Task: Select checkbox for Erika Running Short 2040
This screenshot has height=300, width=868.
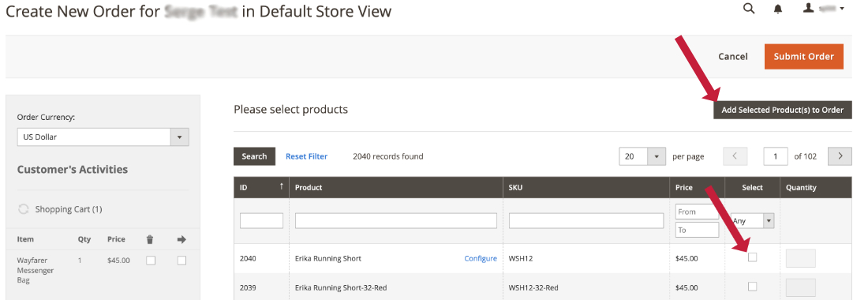Action: click(x=752, y=257)
